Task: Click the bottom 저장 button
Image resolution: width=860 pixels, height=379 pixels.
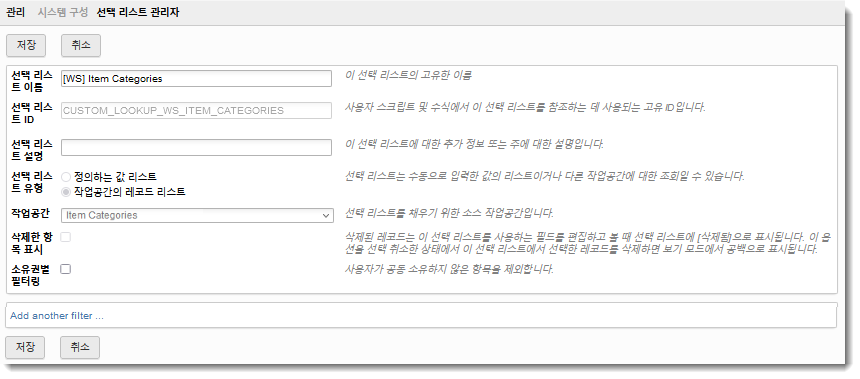Action: click(x=25, y=347)
